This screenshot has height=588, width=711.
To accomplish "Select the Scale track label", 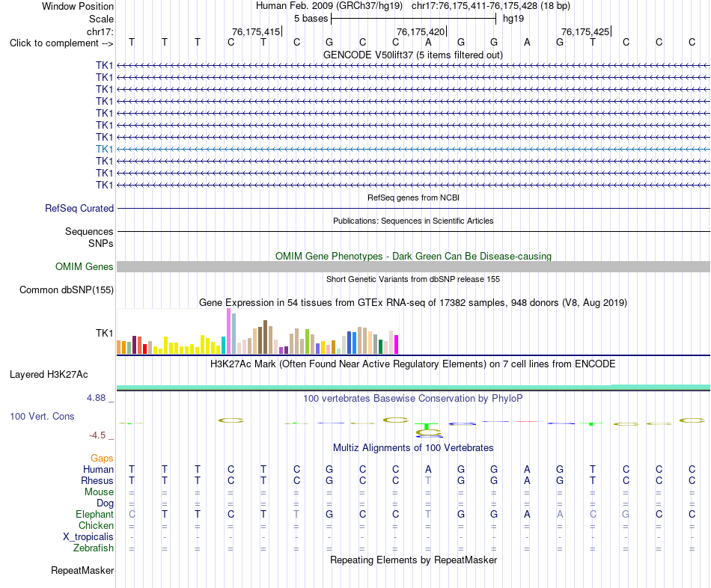I will point(101,19).
